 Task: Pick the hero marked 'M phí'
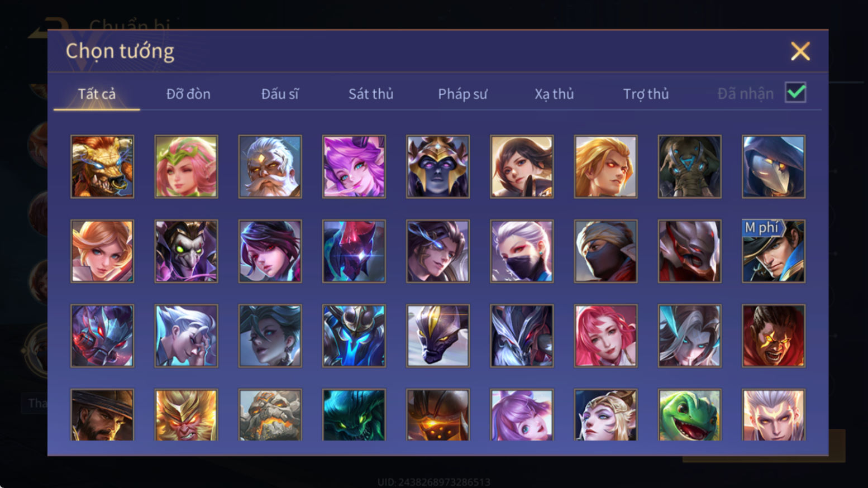point(774,251)
